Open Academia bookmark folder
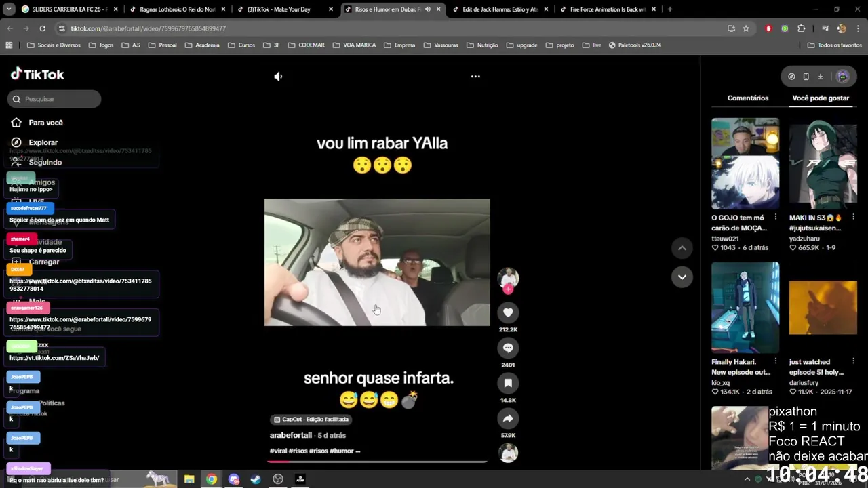 coord(201,45)
